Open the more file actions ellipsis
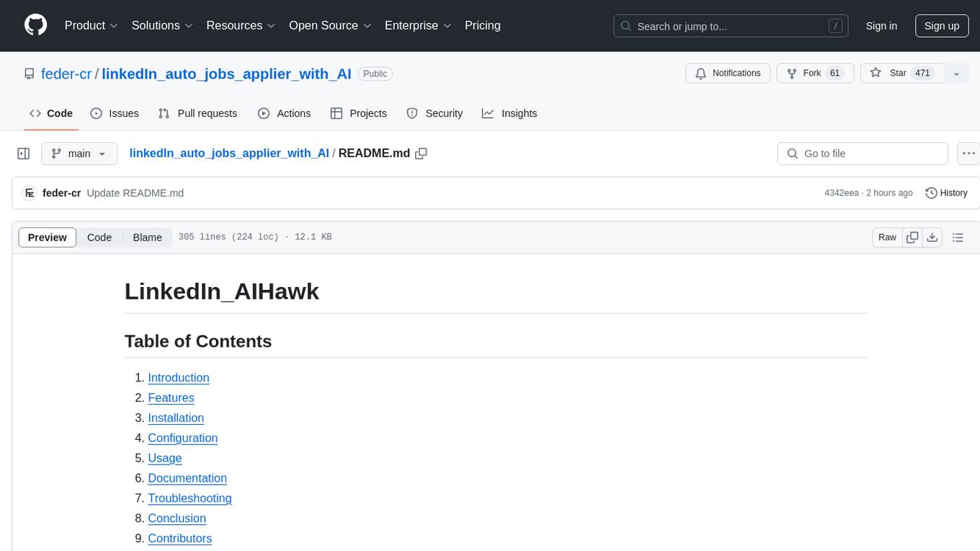 968,154
